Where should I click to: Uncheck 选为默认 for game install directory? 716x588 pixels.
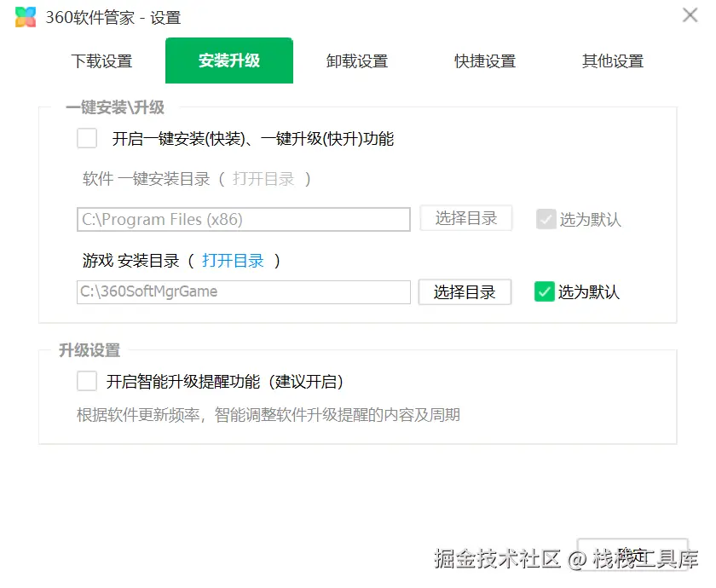point(545,291)
